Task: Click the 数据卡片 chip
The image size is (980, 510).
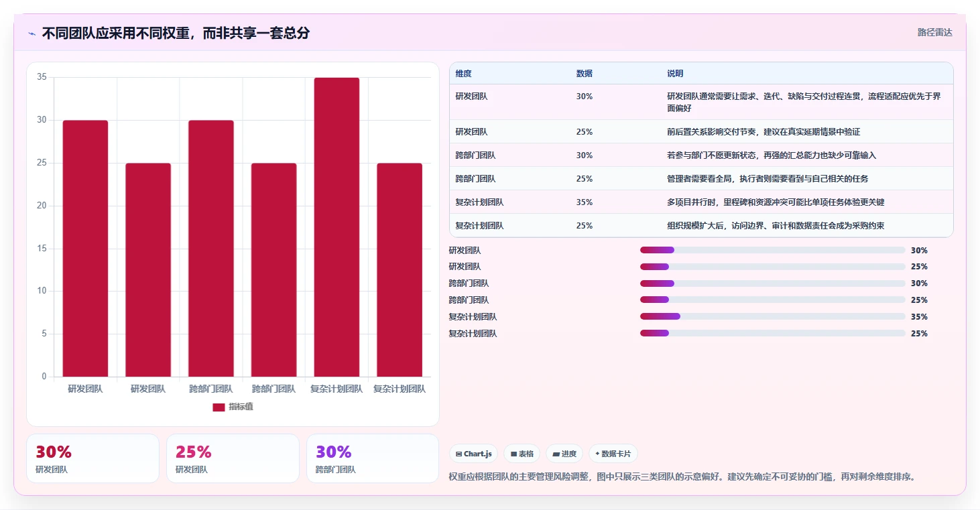Action: (x=613, y=454)
